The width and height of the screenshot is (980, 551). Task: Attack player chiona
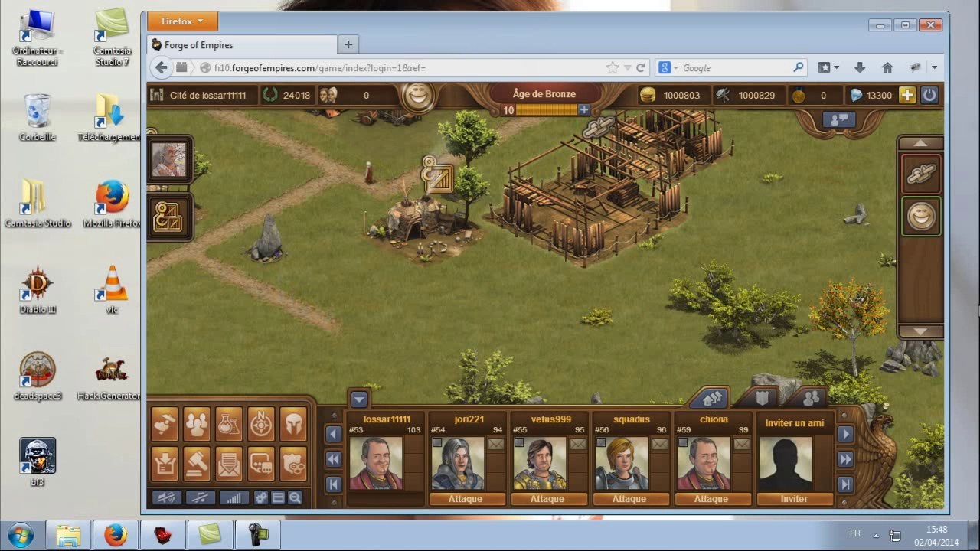pos(711,499)
